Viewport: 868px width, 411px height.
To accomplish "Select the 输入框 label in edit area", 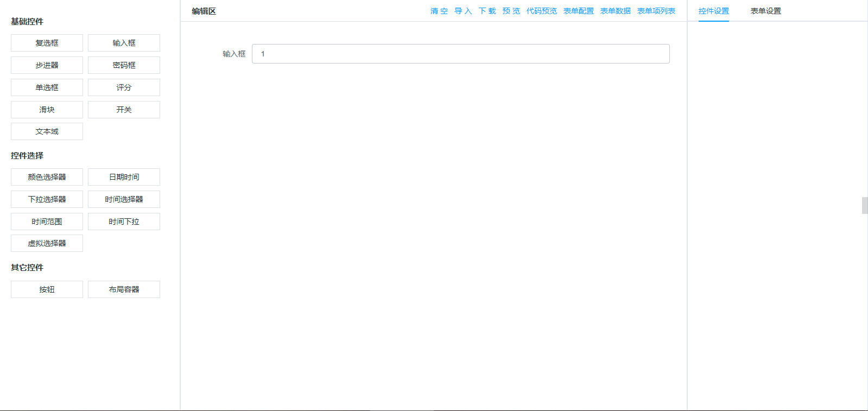I will coord(234,54).
